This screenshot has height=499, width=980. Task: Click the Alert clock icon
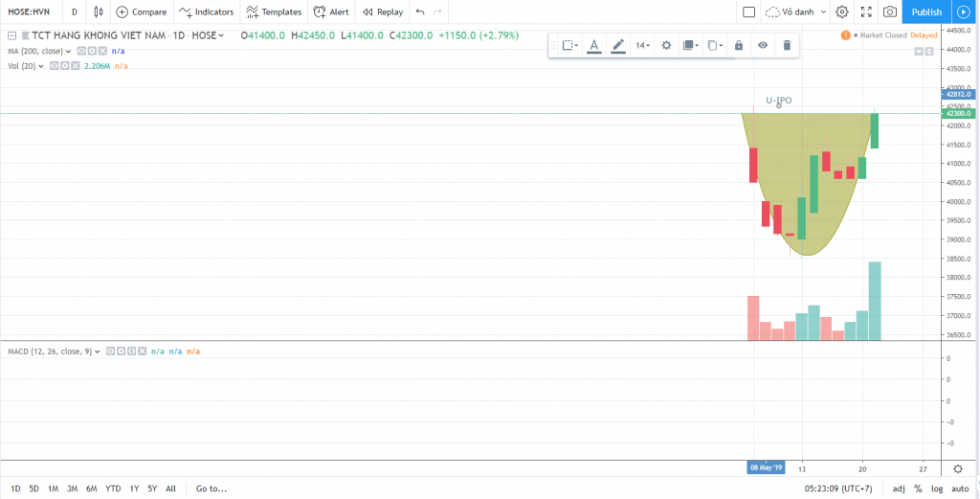tap(320, 11)
